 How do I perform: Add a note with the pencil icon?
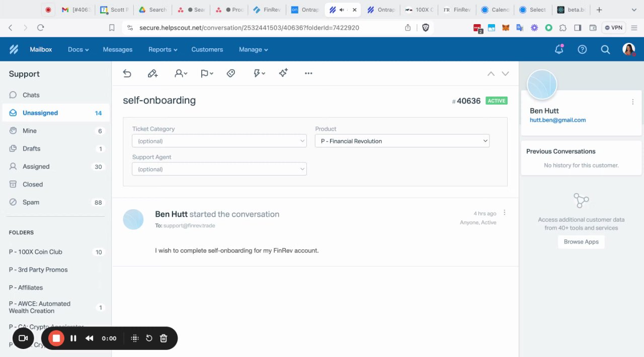tap(153, 73)
